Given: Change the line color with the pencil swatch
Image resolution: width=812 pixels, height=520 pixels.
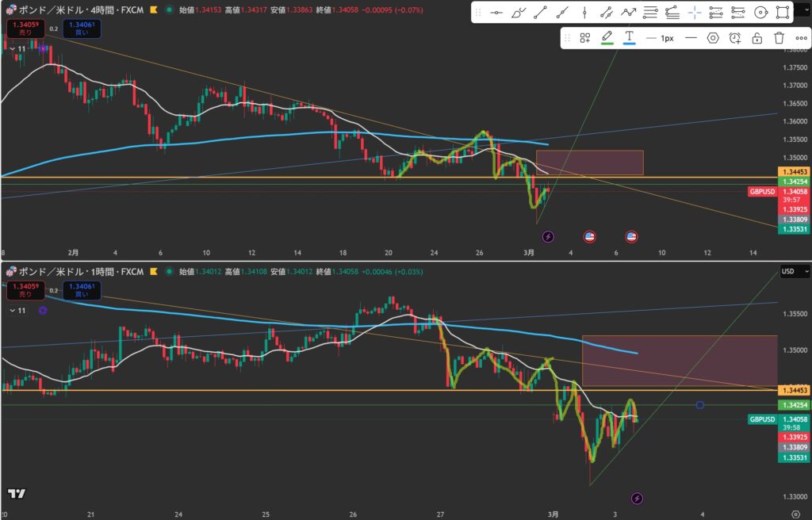Looking at the screenshot, I should (x=607, y=37).
